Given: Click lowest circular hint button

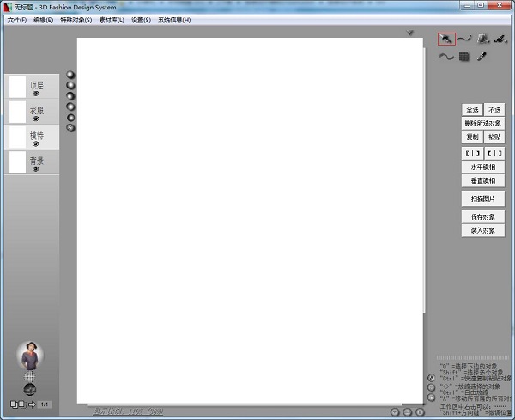Looking at the screenshot, I should [x=431, y=398].
